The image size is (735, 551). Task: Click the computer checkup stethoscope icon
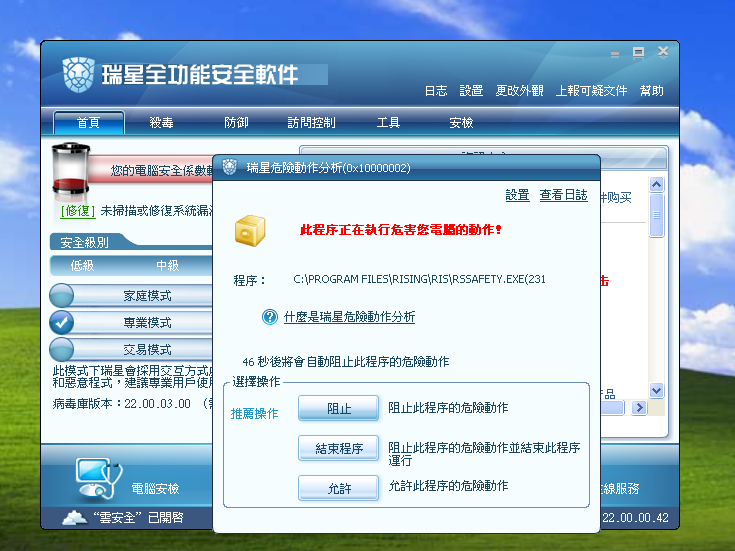click(99, 478)
